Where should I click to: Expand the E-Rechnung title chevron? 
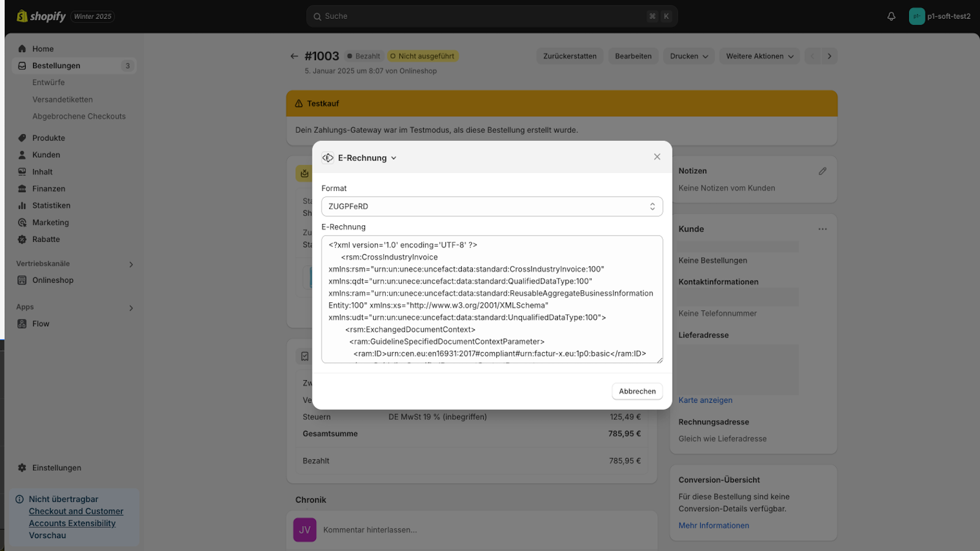[394, 157]
